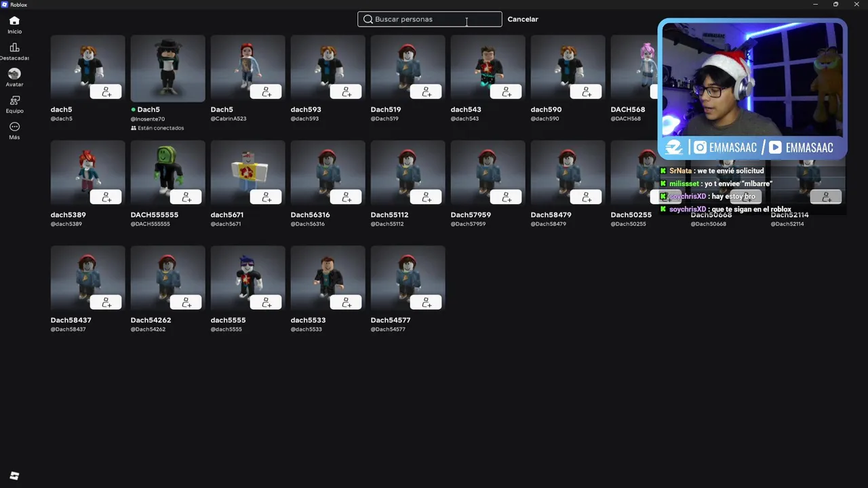The width and height of the screenshot is (868, 488).
Task: Open Dach50255 profile name link
Action: coord(631,215)
